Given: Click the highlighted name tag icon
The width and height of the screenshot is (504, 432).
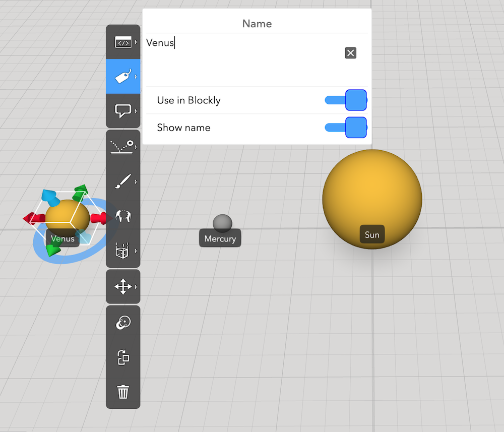Looking at the screenshot, I should click(x=123, y=76).
